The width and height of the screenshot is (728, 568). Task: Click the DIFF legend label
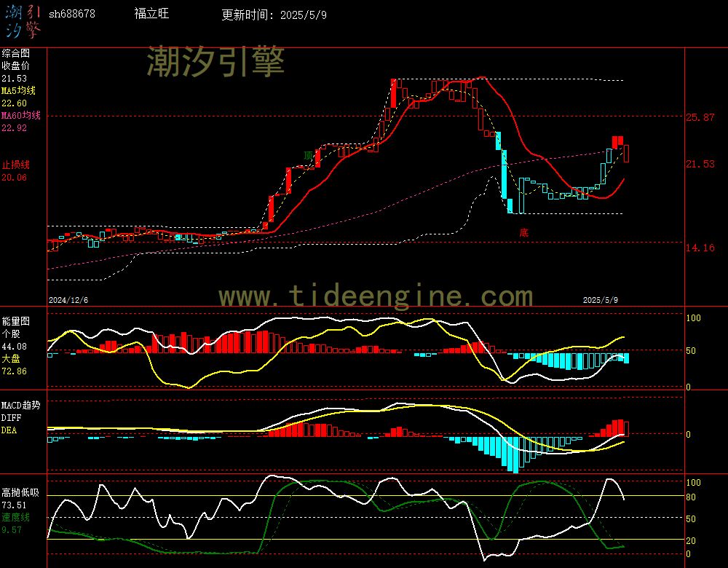[11, 417]
